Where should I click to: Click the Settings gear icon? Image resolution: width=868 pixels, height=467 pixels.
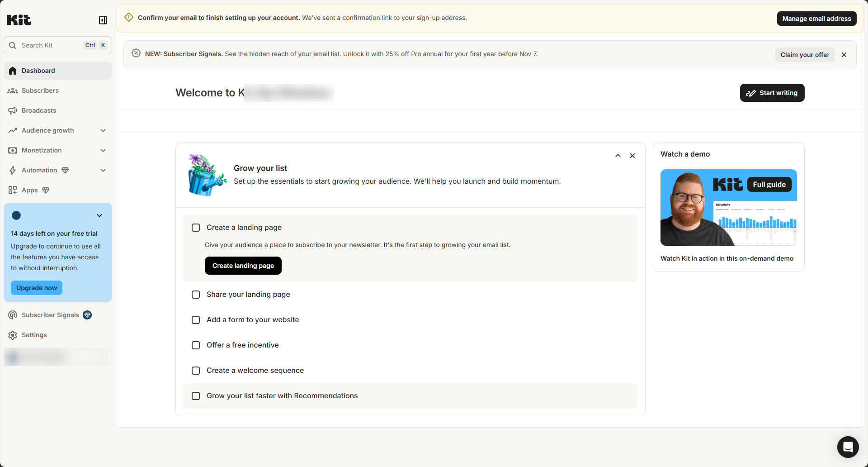13,335
